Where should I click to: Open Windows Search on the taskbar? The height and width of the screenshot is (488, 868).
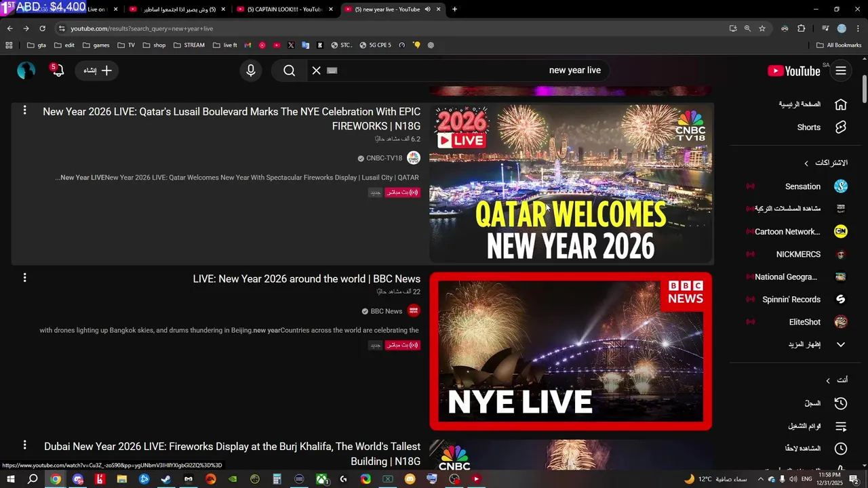(33, 479)
